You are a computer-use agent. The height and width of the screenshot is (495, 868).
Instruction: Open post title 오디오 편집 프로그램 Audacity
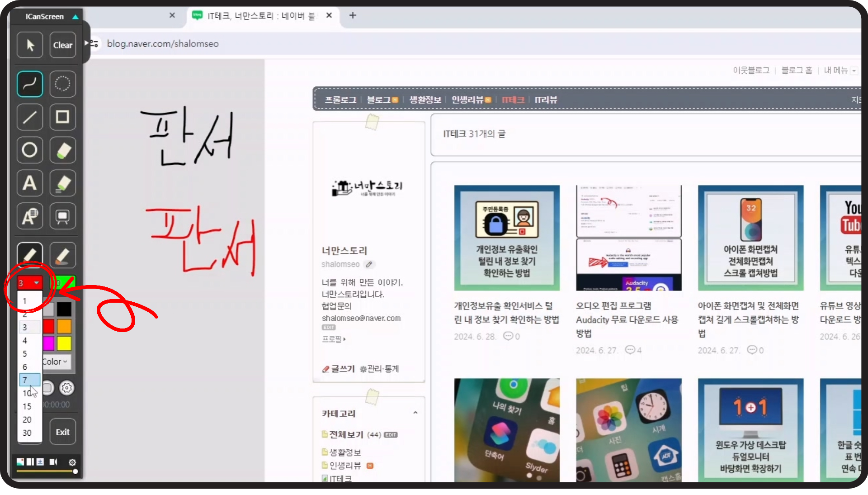click(627, 319)
